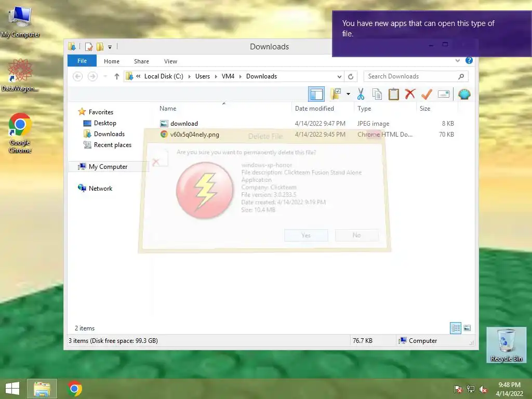Sort by the Size column header
The image size is (532, 399).
(437, 108)
